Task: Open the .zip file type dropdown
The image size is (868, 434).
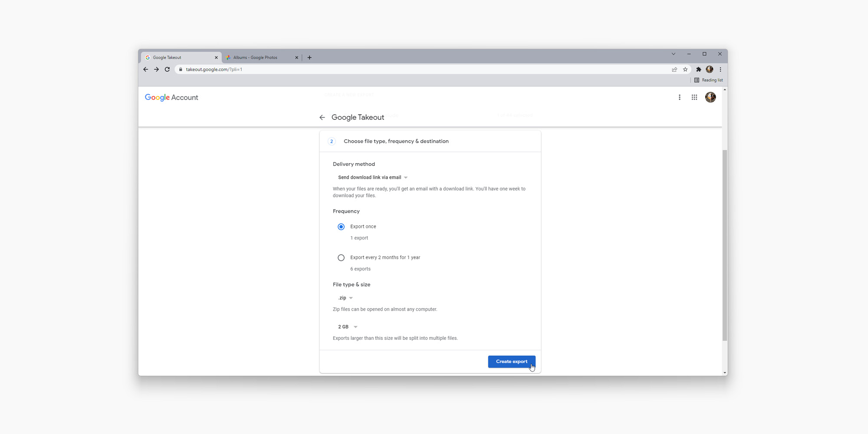Action: pos(345,298)
